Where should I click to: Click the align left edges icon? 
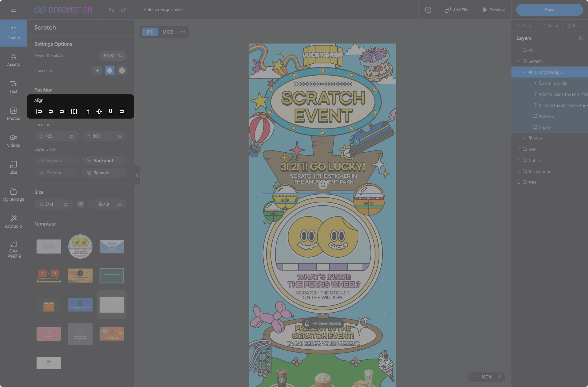coord(39,112)
